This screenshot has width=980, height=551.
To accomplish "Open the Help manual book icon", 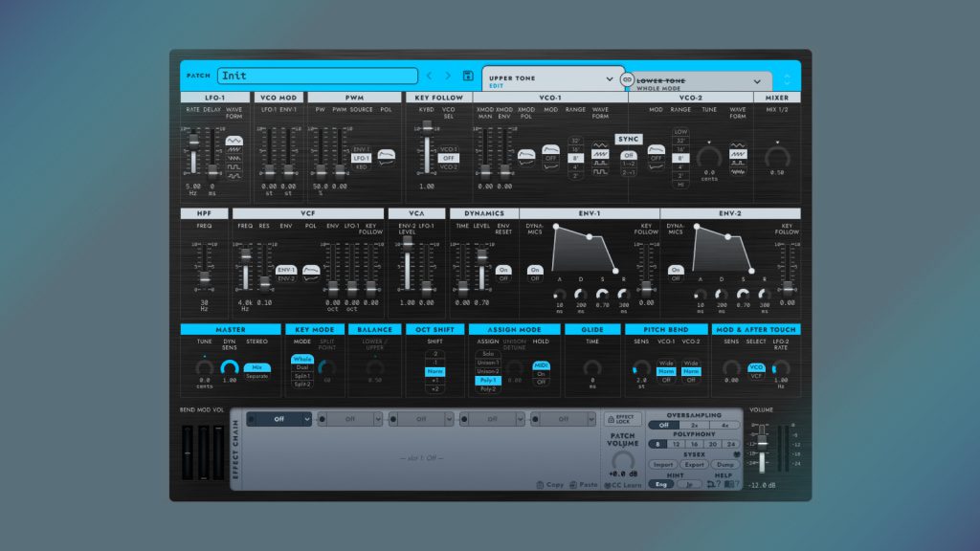I will tap(730, 484).
